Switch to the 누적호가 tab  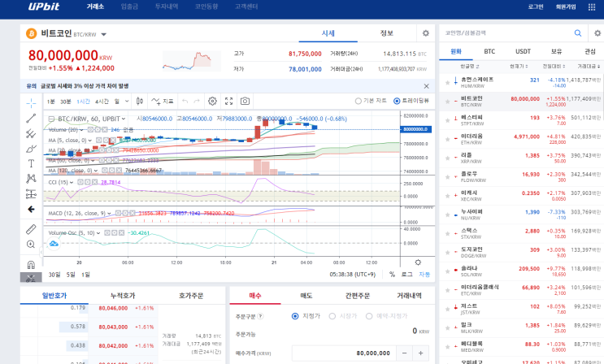pos(123,296)
